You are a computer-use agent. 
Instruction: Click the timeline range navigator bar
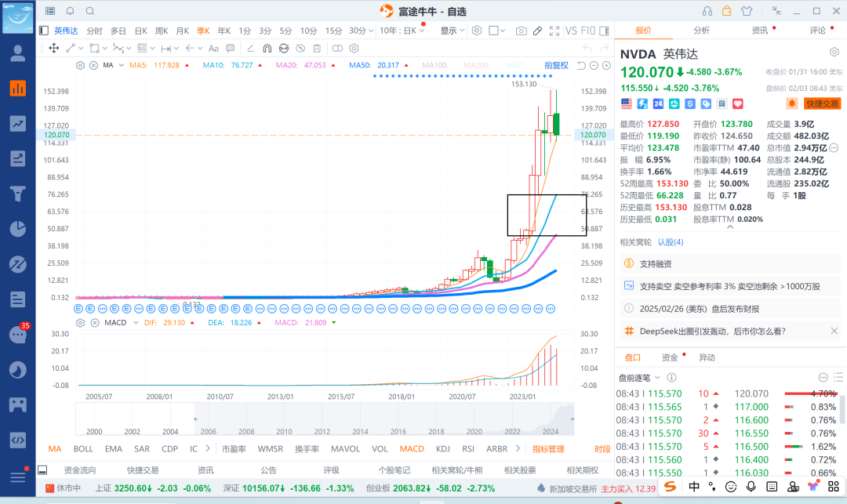(x=325, y=419)
